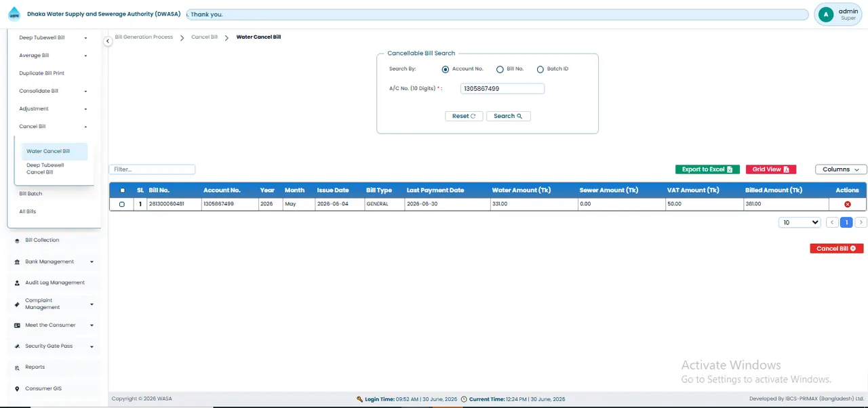
Task: Click the Search button
Action: coord(508,116)
